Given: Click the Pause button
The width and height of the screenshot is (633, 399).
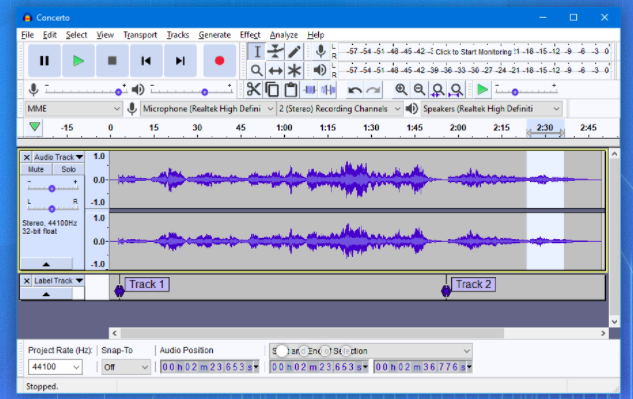Looking at the screenshot, I should coord(44,61).
